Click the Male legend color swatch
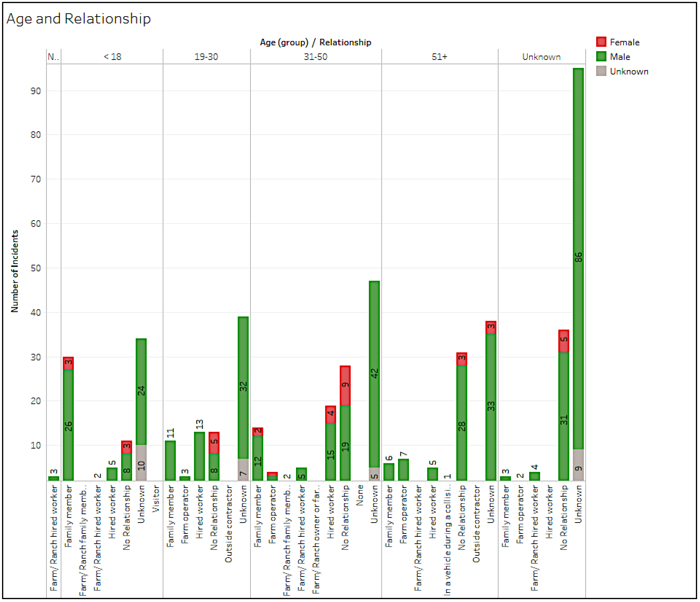 point(601,56)
